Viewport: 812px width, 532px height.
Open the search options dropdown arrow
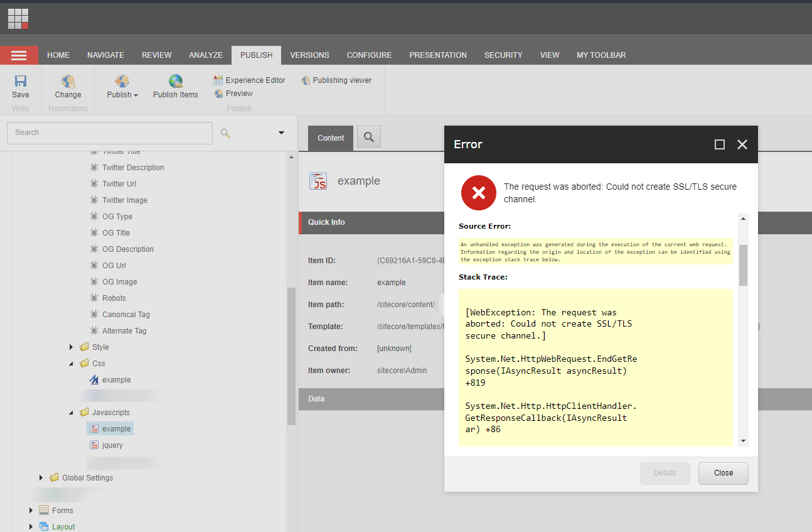tap(281, 133)
